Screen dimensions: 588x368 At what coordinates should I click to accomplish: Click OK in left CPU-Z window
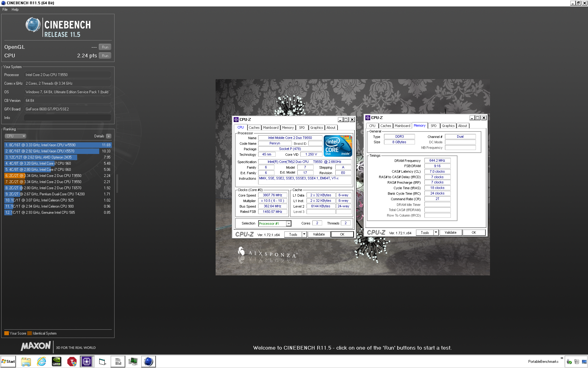point(342,234)
